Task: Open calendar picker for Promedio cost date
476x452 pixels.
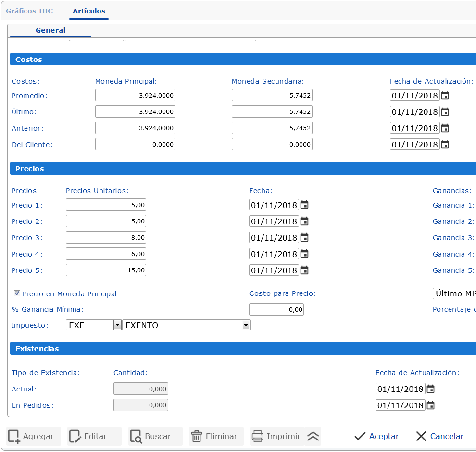Action: point(445,96)
